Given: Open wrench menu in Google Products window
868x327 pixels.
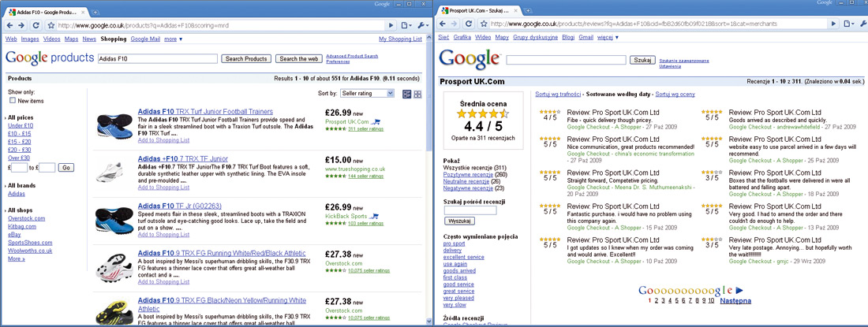Looking at the screenshot, I should pyautogui.click(x=423, y=25).
